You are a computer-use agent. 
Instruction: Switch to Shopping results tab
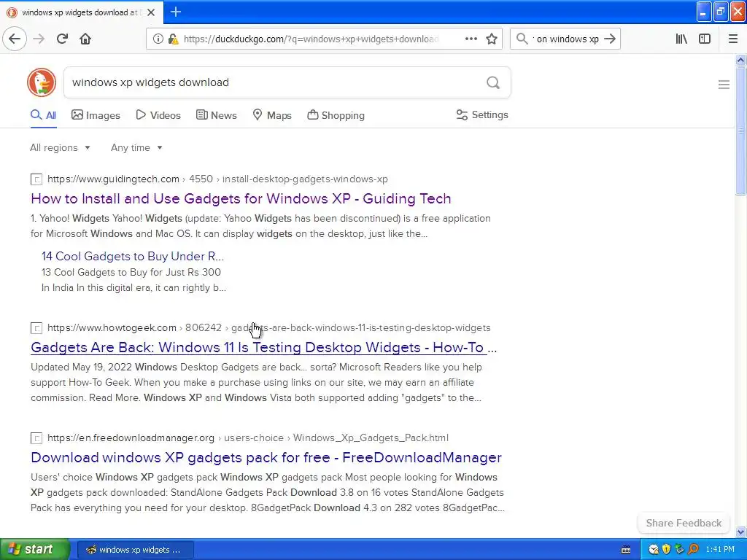pos(336,115)
